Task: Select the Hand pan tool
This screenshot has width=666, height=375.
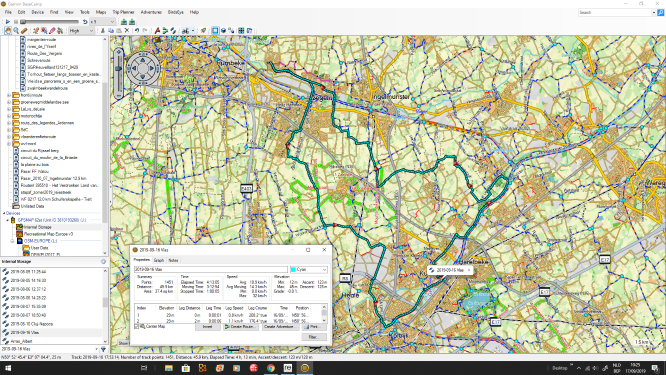Action: 8,31
